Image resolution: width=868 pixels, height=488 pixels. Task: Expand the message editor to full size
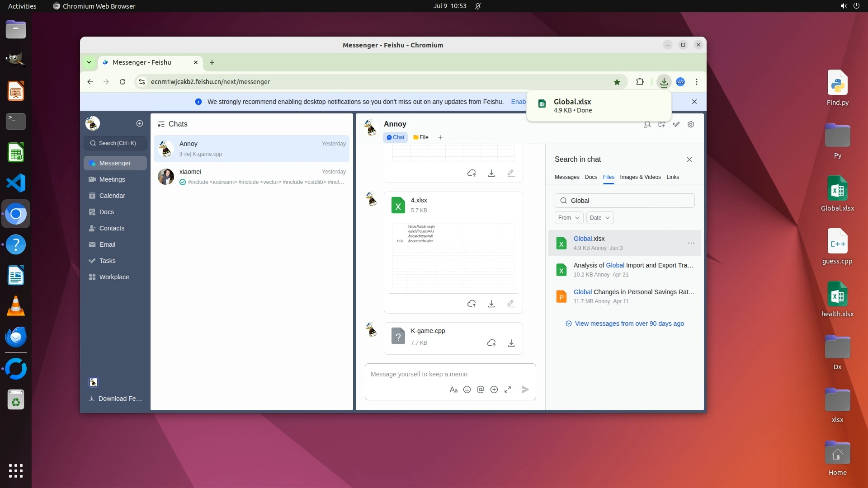508,389
